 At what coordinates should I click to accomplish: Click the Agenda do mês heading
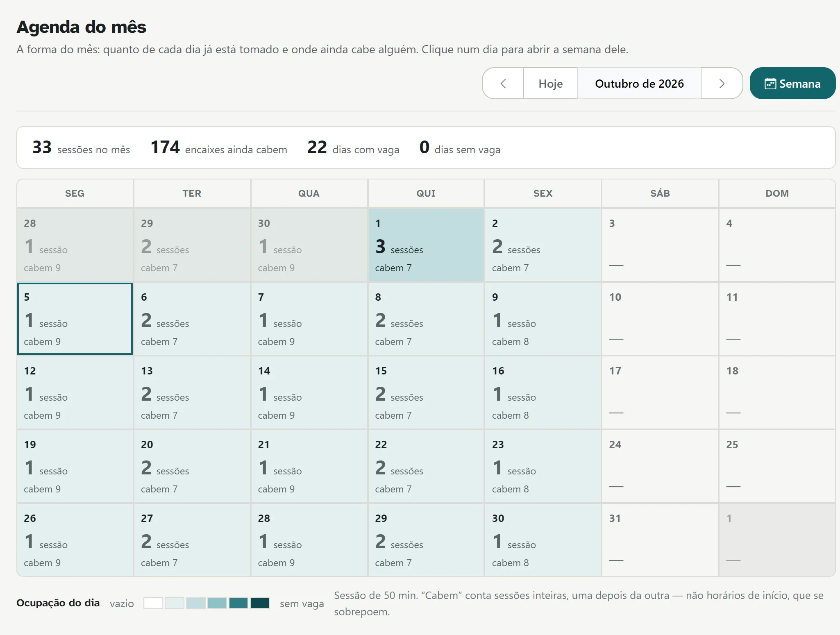81,27
